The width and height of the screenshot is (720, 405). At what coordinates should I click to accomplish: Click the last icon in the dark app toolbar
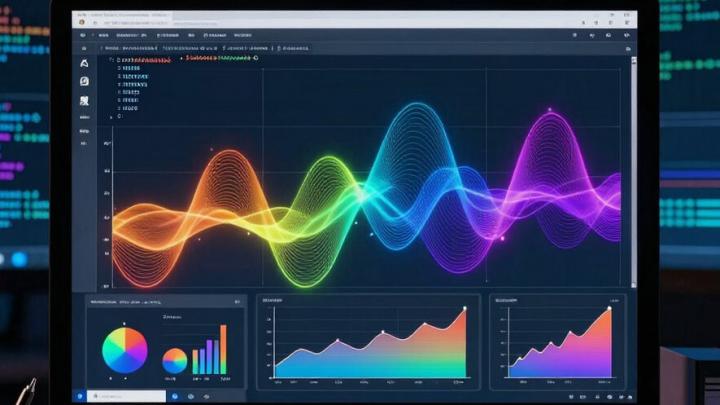(x=625, y=33)
